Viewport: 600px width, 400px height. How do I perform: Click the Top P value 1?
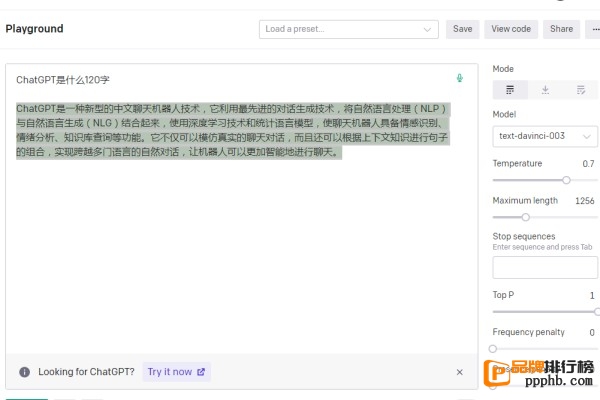592,296
